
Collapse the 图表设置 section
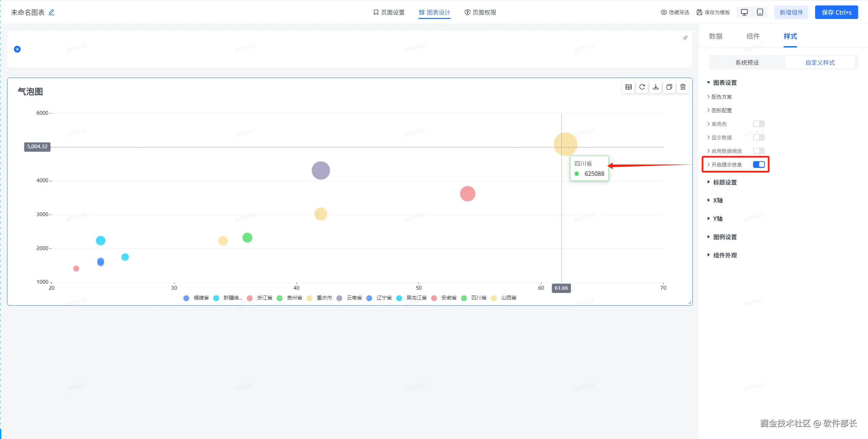(x=725, y=83)
